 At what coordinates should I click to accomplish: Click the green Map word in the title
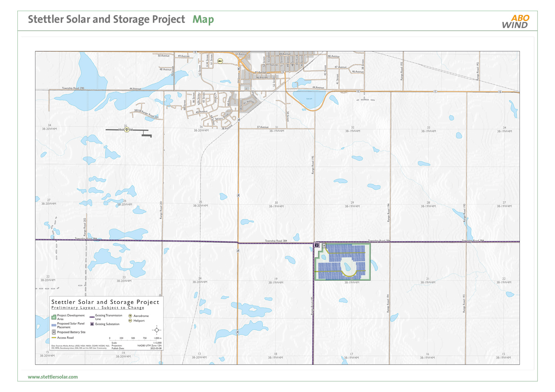point(203,20)
